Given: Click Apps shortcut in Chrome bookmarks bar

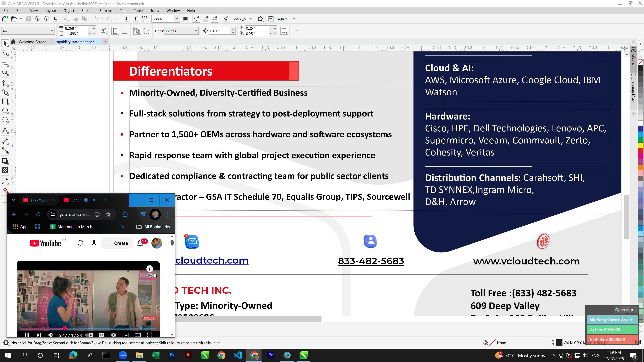Looking at the screenshot, I should click(x=21, y=227).
